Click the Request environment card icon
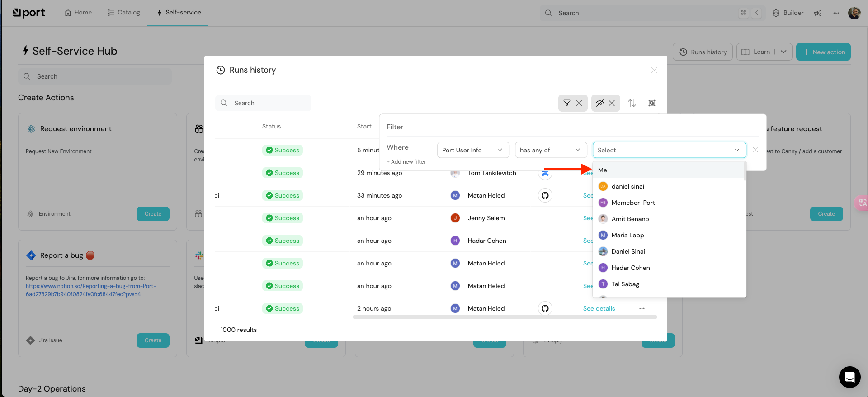The image size is (868, 397). tap(31, 129)
